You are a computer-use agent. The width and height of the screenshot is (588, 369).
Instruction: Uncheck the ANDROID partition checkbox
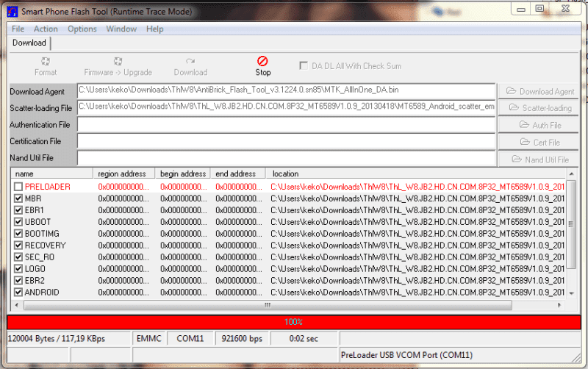[x=18, y=292]
